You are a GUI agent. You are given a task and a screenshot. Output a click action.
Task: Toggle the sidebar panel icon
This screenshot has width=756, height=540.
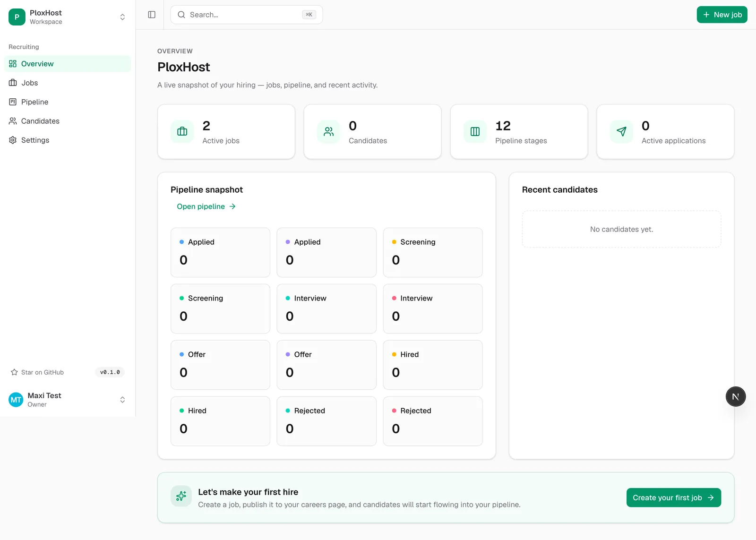[152, 15]
